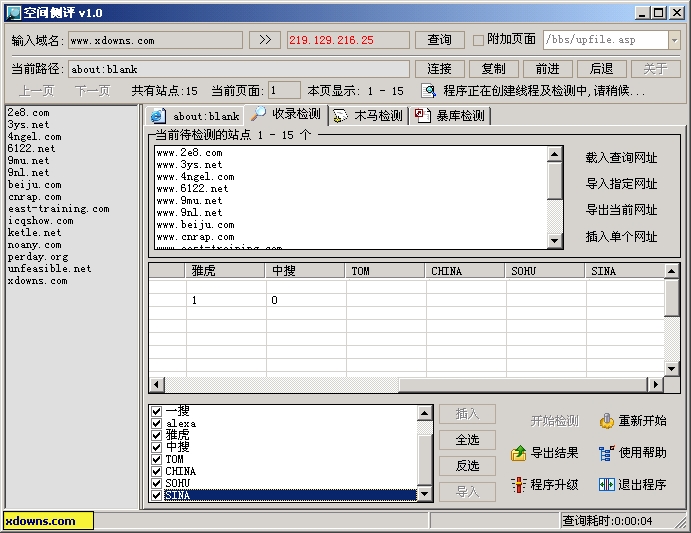Enable the 附加页面 checkbox
Viewport: 691px width, 533px height.
point(478,41)
